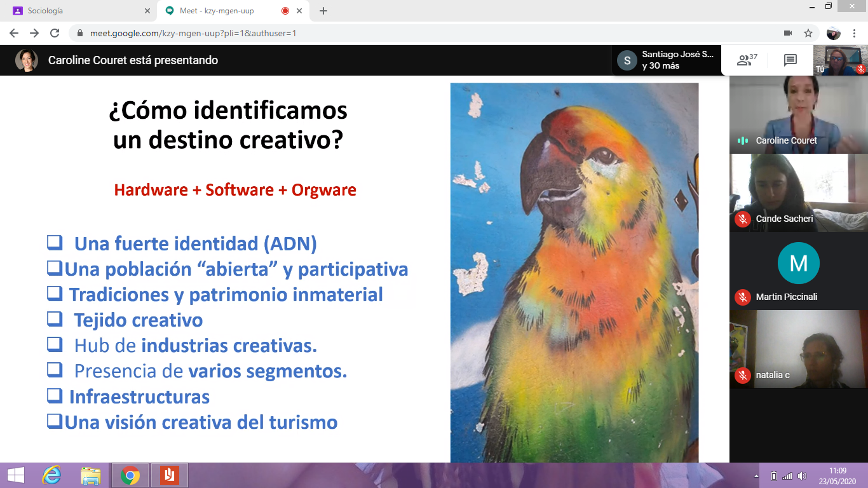The width and height of the screenshot is (868, 488).
Task: Open File Explorer from the taskbar
Action: [91, 475]
